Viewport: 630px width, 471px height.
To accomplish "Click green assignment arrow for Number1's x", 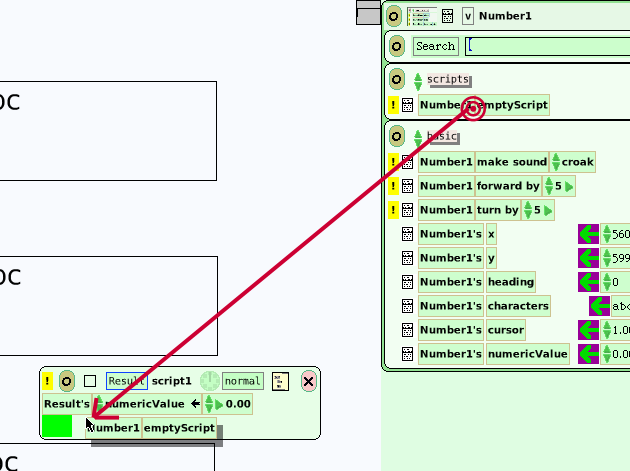I will coord(589,234).
